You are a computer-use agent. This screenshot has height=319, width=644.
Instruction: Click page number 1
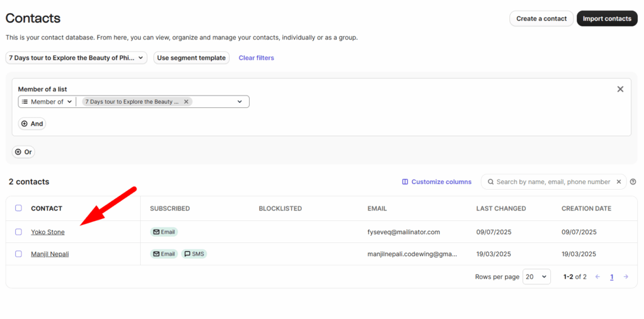coord(611,277)
